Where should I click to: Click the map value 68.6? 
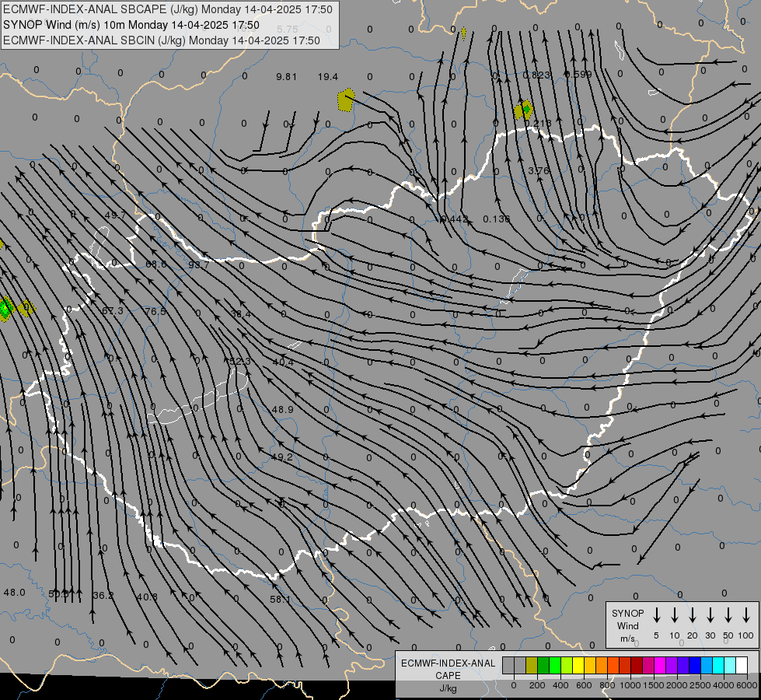(156, 264)
